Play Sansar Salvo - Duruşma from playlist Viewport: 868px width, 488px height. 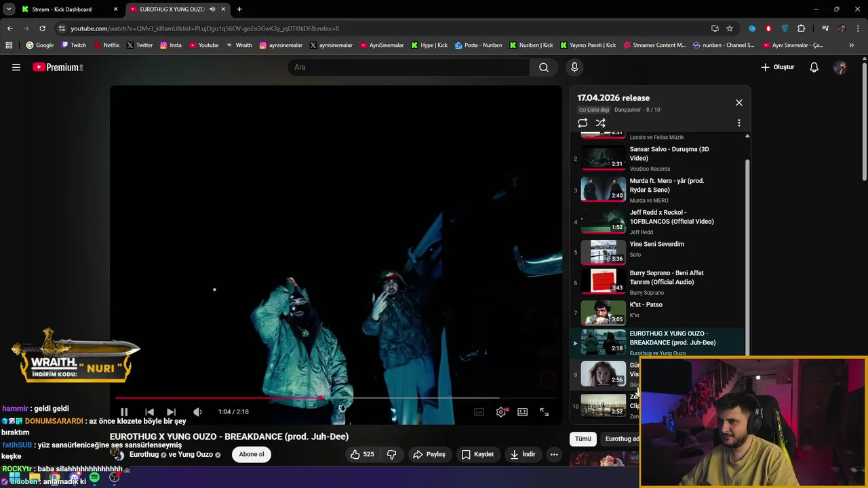pos(658,159)
